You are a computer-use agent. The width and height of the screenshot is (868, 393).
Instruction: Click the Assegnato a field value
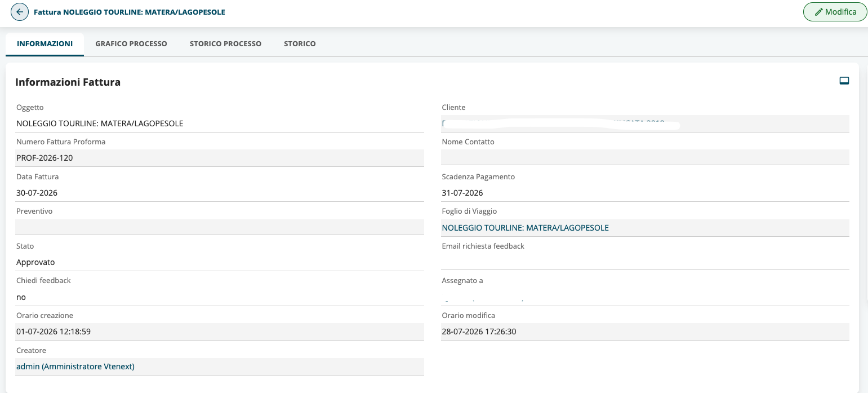point(645,297)
